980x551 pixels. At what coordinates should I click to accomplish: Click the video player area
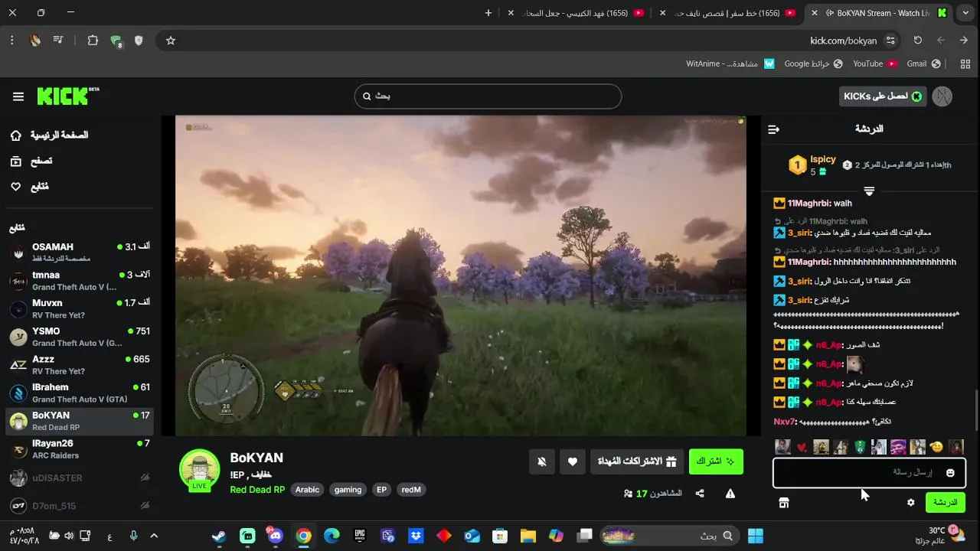pyautogui.click(x=460, y=275)
